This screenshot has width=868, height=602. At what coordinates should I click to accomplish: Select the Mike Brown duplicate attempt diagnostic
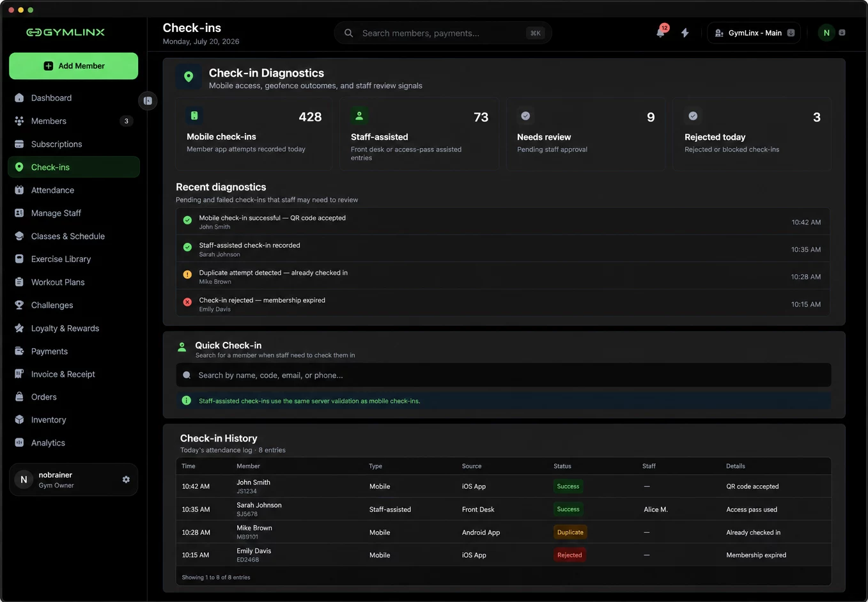(x=503, y=277)
